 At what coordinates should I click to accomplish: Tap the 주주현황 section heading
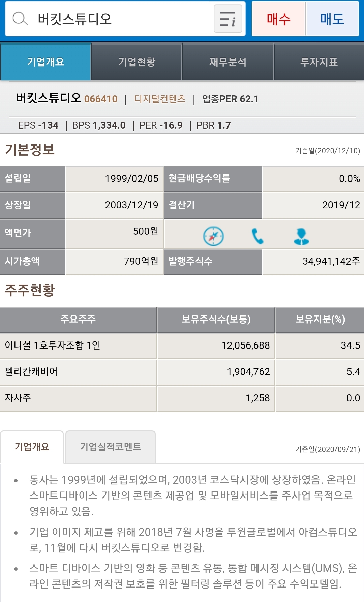30,290
